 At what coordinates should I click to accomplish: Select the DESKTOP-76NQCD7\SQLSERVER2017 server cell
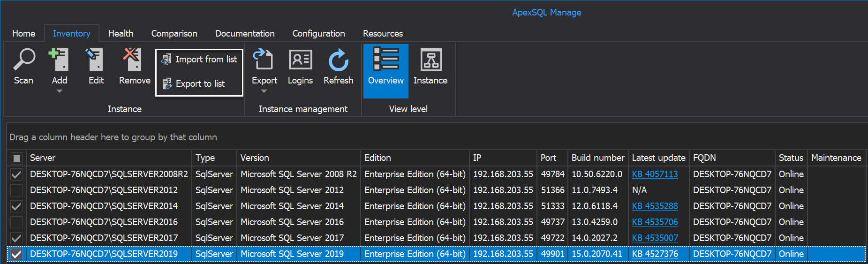coord(109,238)
